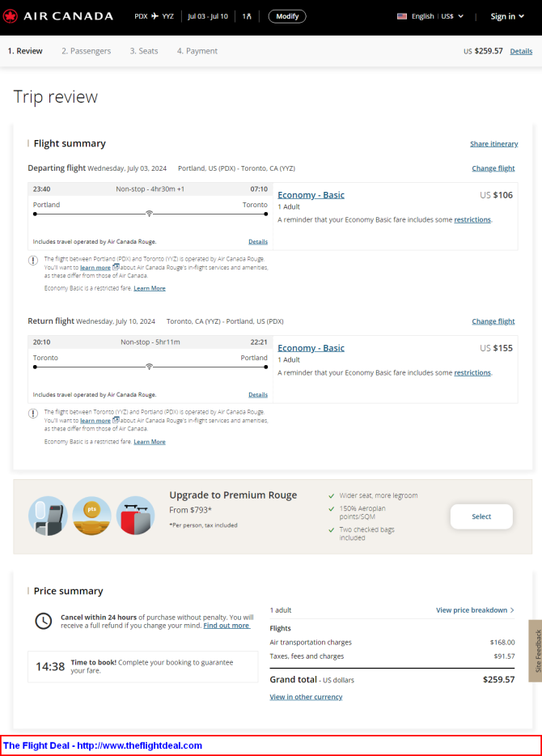The image size is (542, 756).
Task: Click the US flag language icon
Action: [x=402, y=16]
